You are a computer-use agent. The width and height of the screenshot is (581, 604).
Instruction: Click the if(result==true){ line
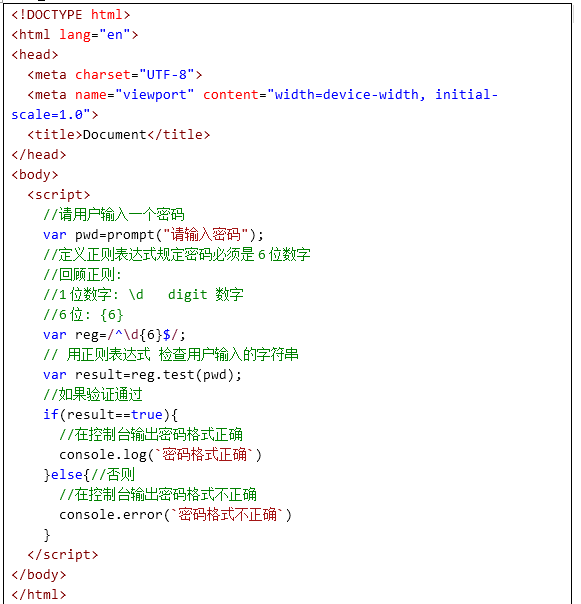point(111,415)
